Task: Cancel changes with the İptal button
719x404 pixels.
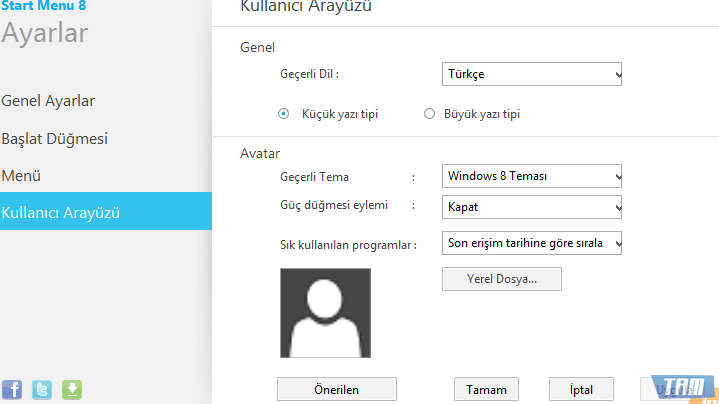Action: tap(581, 389)
